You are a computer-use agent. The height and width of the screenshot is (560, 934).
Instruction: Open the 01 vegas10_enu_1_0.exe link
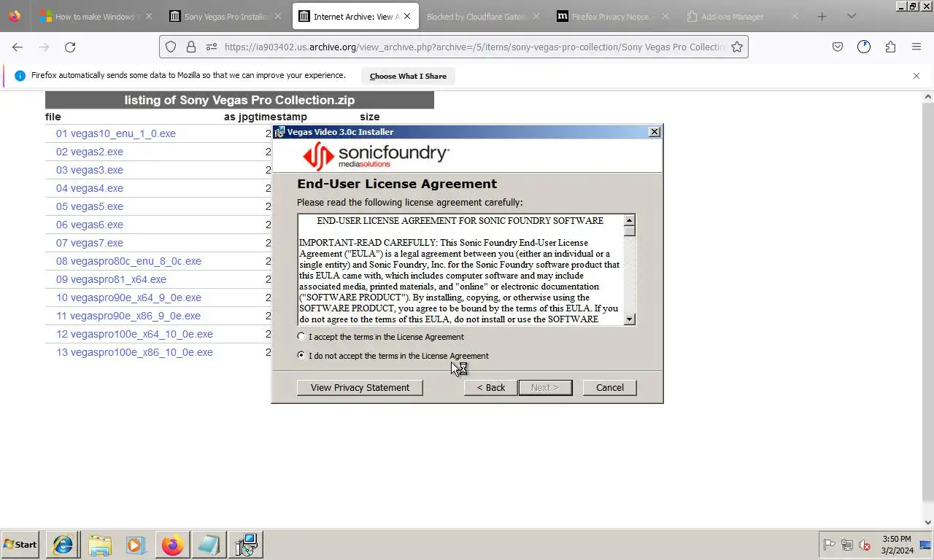(116, 133)
